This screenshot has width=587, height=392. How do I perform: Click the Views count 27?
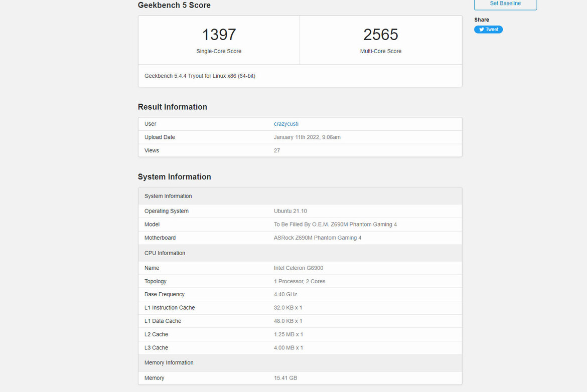click(276, 151)
